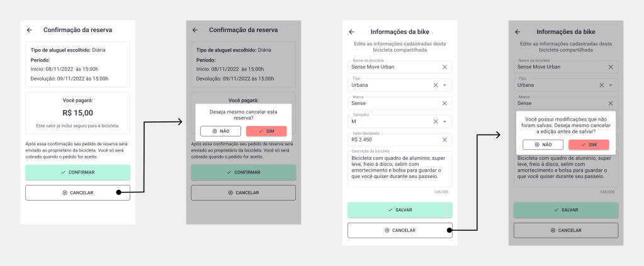Click CANCELAR below SALVAR on undimmed bike screen
This screenshot has height=266, width=644.
pos(400,230)
